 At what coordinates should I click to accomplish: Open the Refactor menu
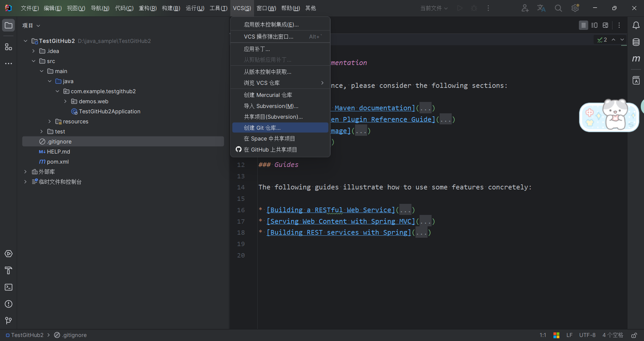(148, 8)
